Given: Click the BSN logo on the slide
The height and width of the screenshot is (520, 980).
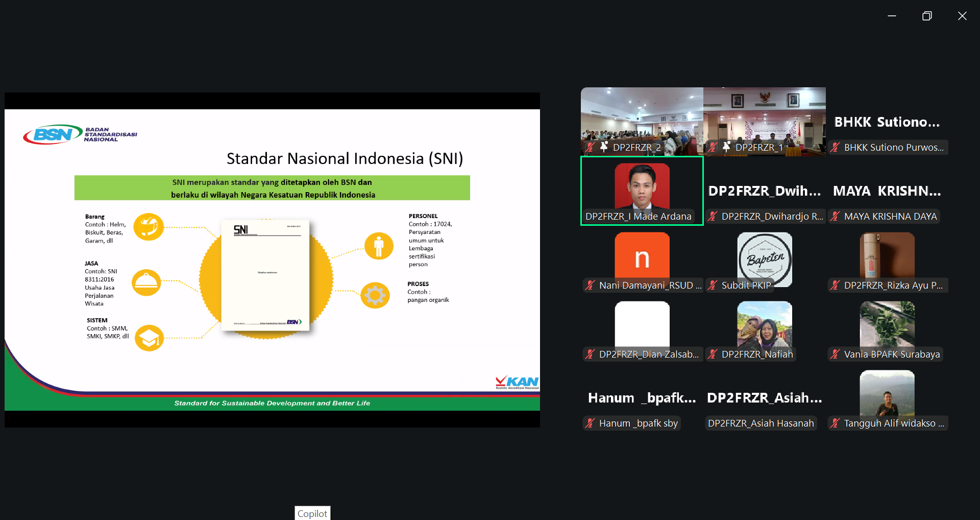Looking at the screenshot, I should click(53, 134).
